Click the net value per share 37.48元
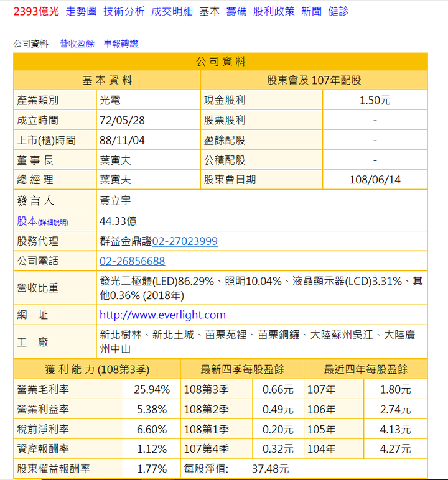This screenshot has height=480, width=448. (x=271, y=469)
